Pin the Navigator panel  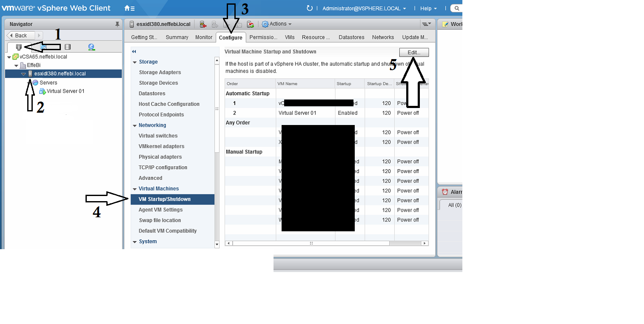tap(117, 24)
